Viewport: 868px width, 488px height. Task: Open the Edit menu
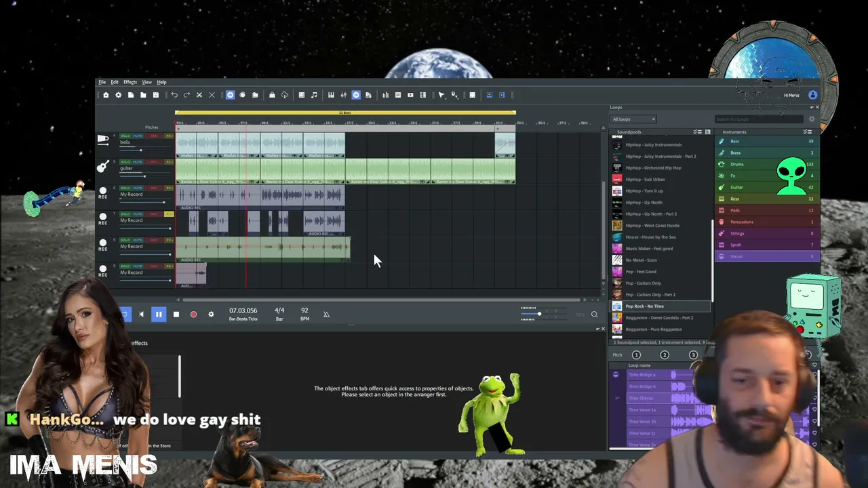pos(115,82)
